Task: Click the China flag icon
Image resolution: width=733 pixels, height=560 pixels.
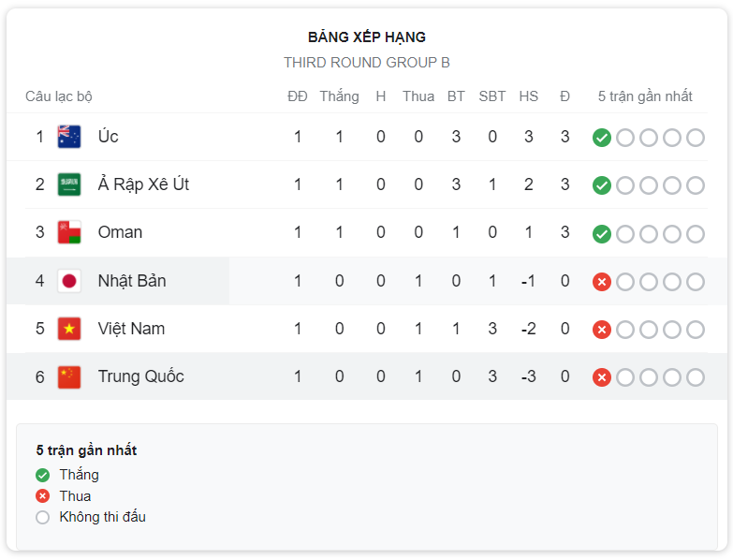Action: [69, 376]
